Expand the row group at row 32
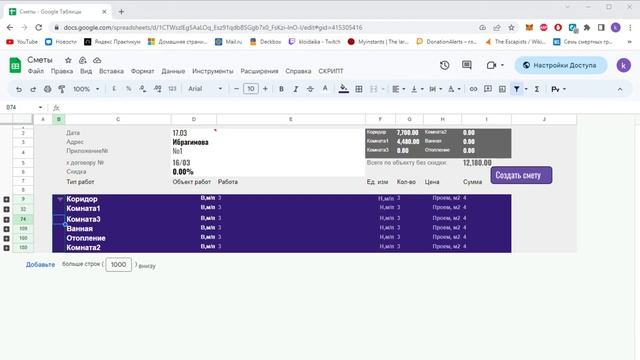640x360 pixels. click(6, 209)
